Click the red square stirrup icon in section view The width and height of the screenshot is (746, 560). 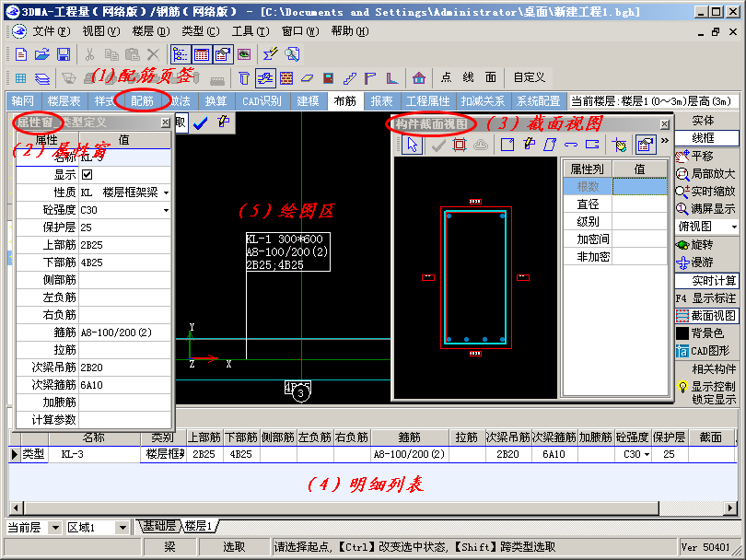(x=460, y=145)
